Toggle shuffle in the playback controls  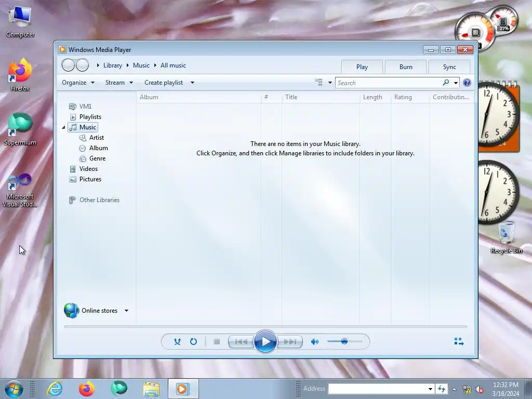coord(177,342)
